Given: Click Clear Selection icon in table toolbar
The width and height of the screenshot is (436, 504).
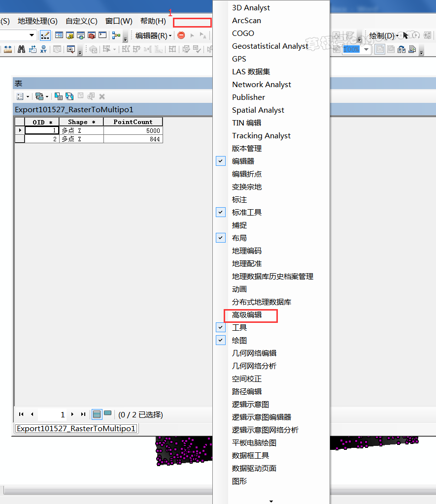Looking at the screenshot, I should pyautogui.click(x=80, y=96).
